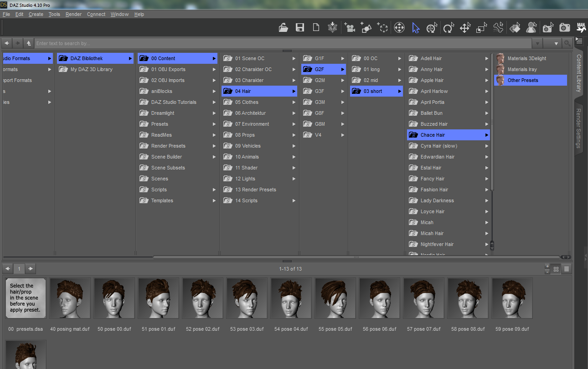This screenshot has width=588, height=369.
Task: Switch to list view of presets
Action: (x=567, y=269)
